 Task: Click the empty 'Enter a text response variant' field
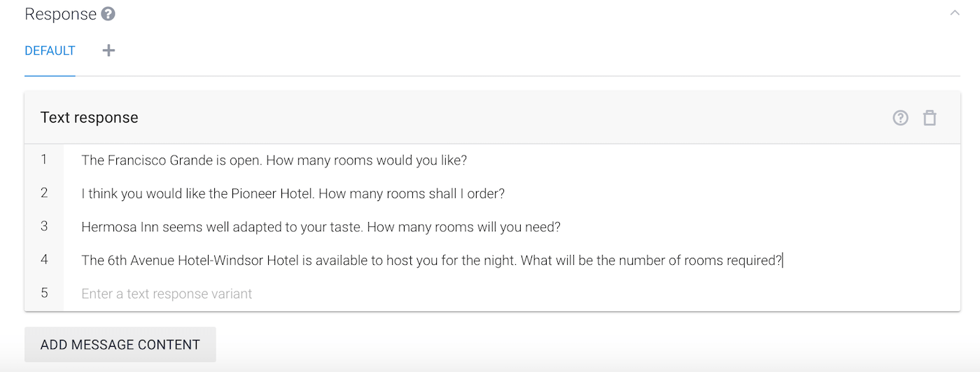pos(167,294)
